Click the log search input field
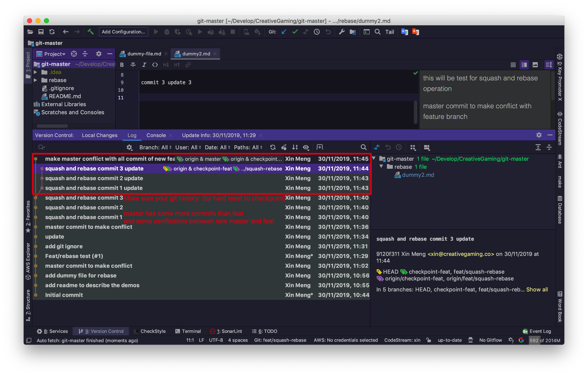 [81, 147]
